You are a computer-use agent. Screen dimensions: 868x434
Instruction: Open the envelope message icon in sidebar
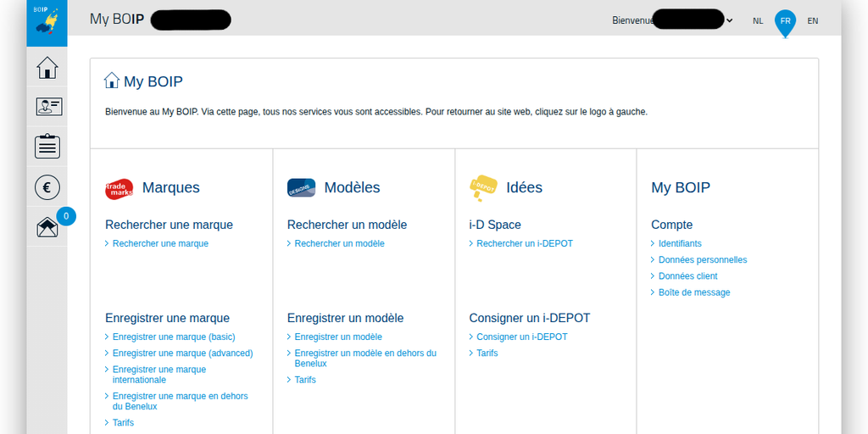point(47,227)
